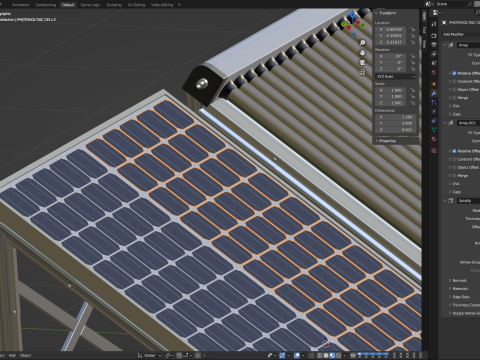Screen dimensions: 480x360
Task: Toggle lock on Scale Y
Action: 413,96
